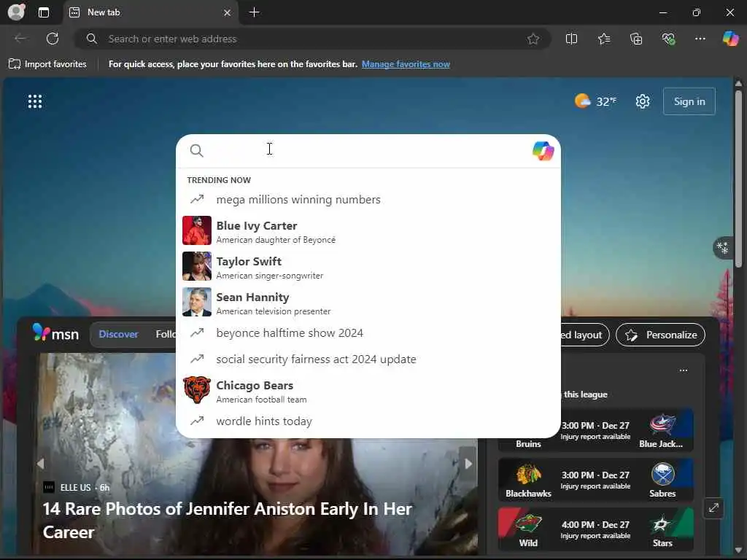
Task: Open Browser essentials heart icon
Action: click(668, 39)
